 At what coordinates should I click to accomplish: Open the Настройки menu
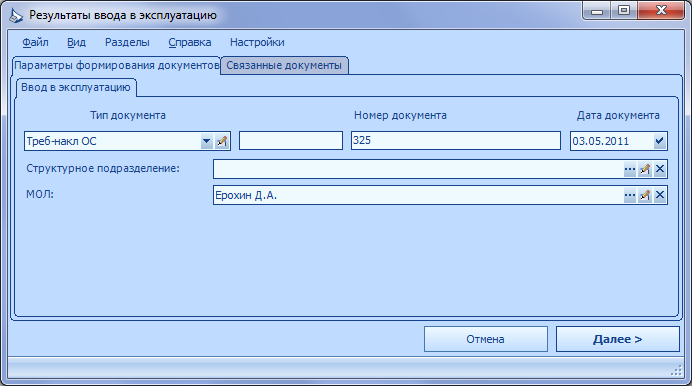tap(257, 42)
